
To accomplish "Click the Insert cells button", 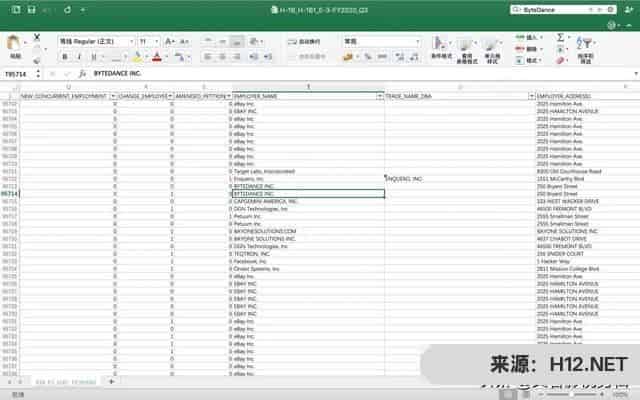I will 529,38.
